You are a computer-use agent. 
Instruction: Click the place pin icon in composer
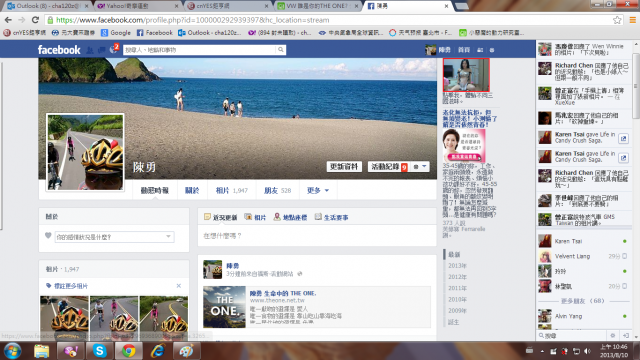[x=277, y=217]
